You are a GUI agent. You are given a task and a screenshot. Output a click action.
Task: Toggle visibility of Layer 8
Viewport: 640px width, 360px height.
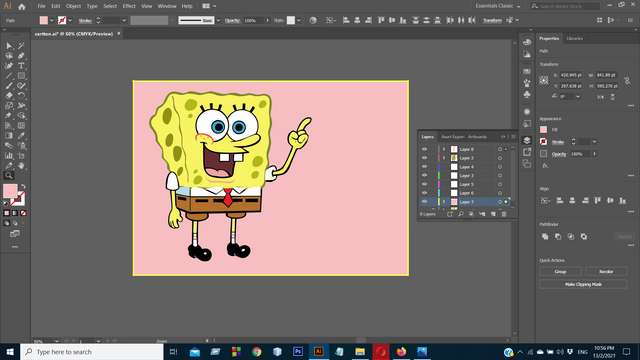point(424,149)
